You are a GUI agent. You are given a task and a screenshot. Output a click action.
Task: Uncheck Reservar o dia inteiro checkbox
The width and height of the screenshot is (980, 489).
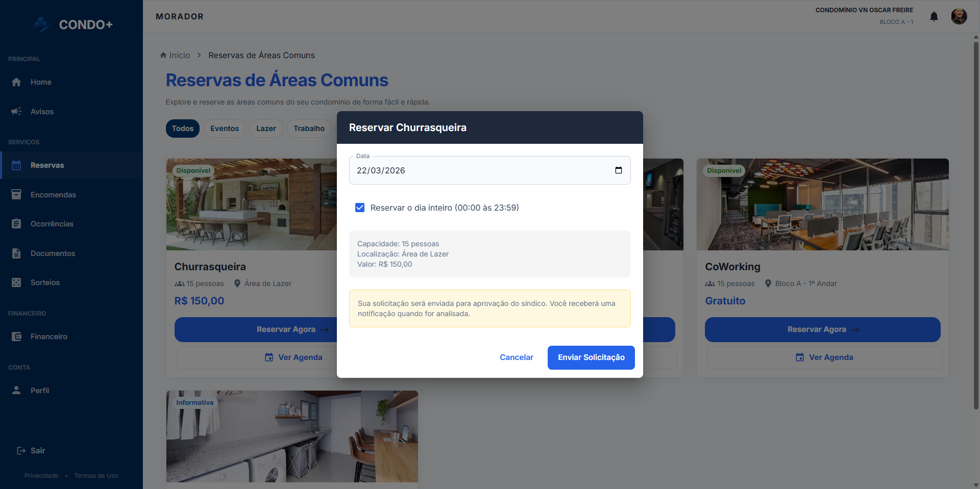click(360, 208)
